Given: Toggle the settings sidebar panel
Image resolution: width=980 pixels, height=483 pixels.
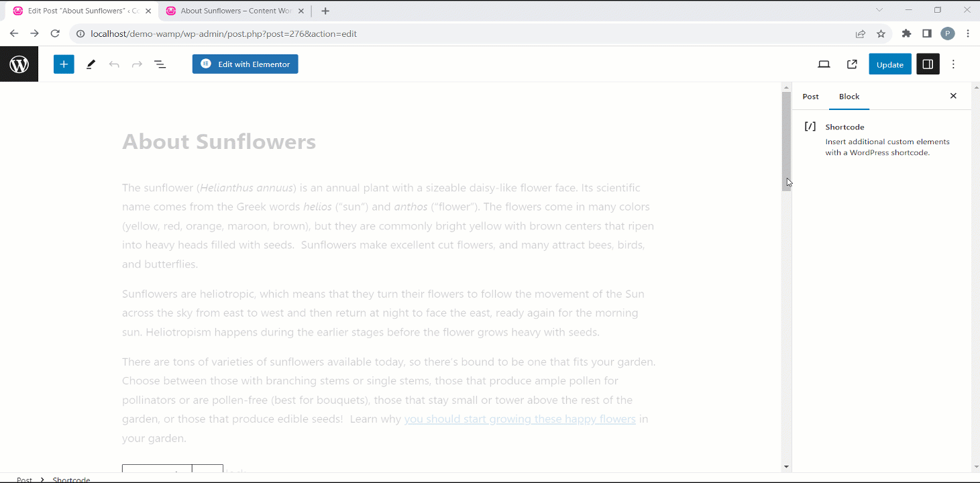Looking at the screenshot, I should point(928,64).
